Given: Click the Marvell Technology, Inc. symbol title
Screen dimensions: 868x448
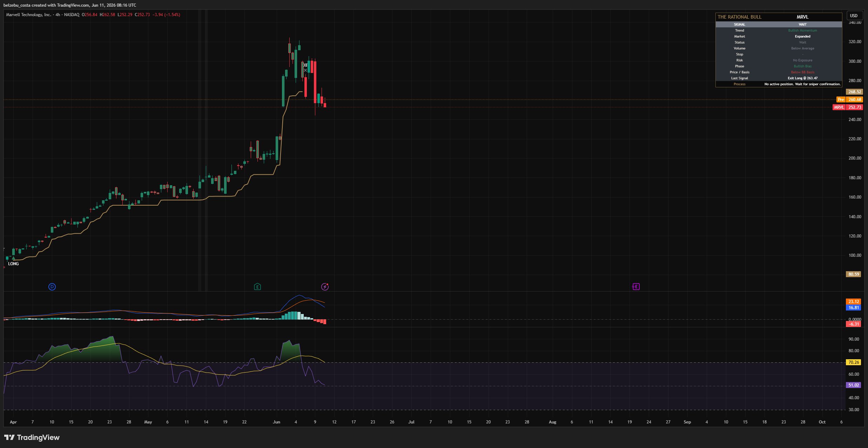Looking at the screenshot, I should coord(28,15).
